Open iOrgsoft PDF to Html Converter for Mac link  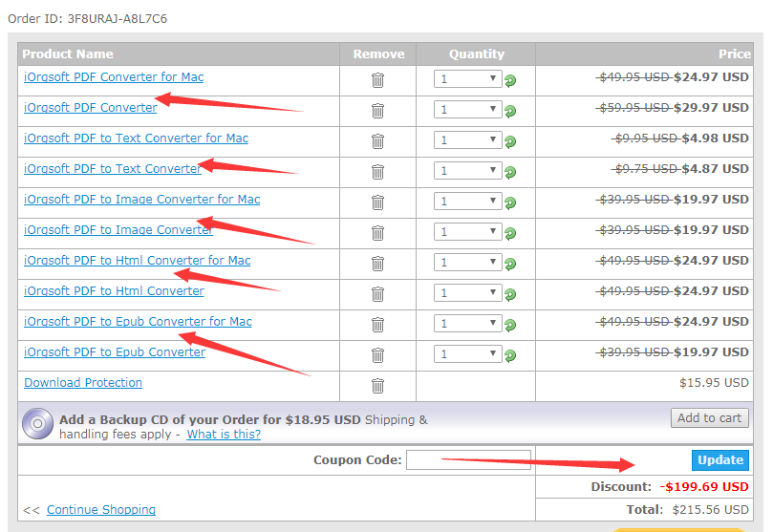pyautogui.click(x=137, y=261)
